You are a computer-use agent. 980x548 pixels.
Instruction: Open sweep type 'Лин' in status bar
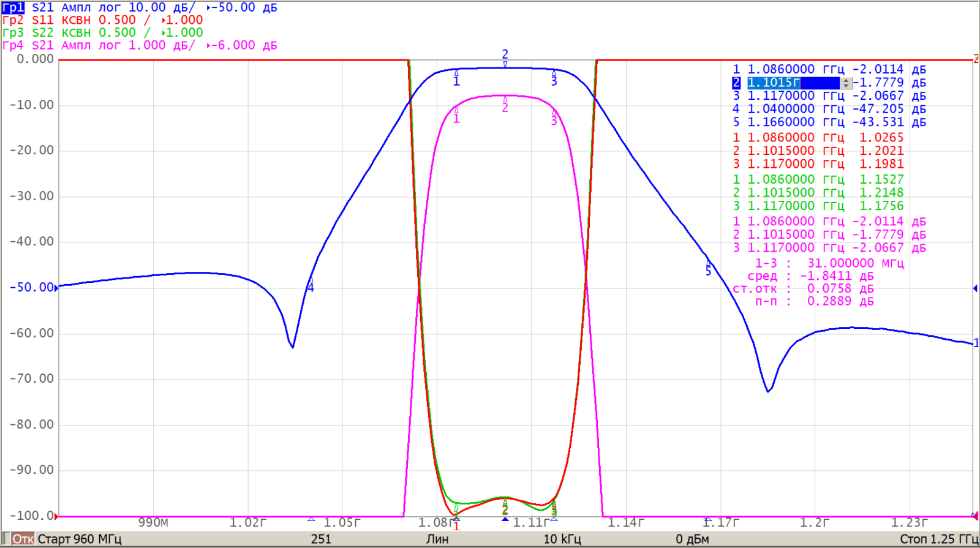437,539
